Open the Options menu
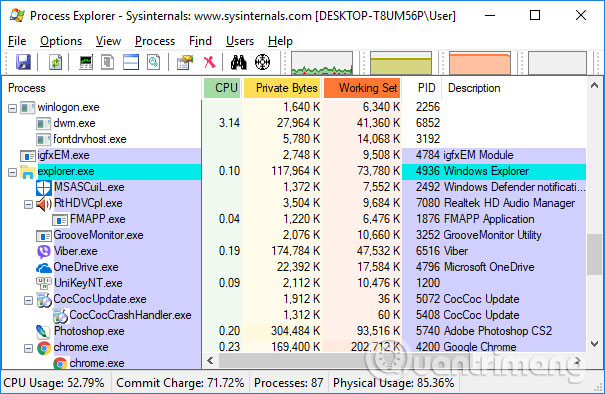Screen dimensions: 605x394 click(x=61, y=41)
